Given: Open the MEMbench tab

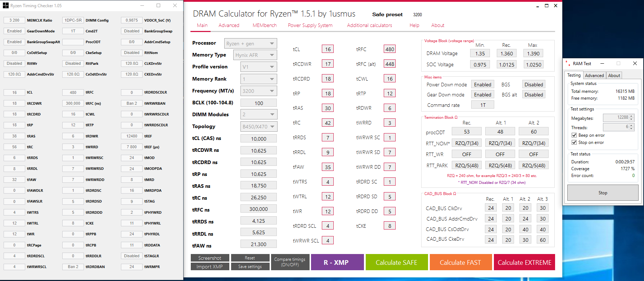Looking at the screenshot, I should [265, 25].
